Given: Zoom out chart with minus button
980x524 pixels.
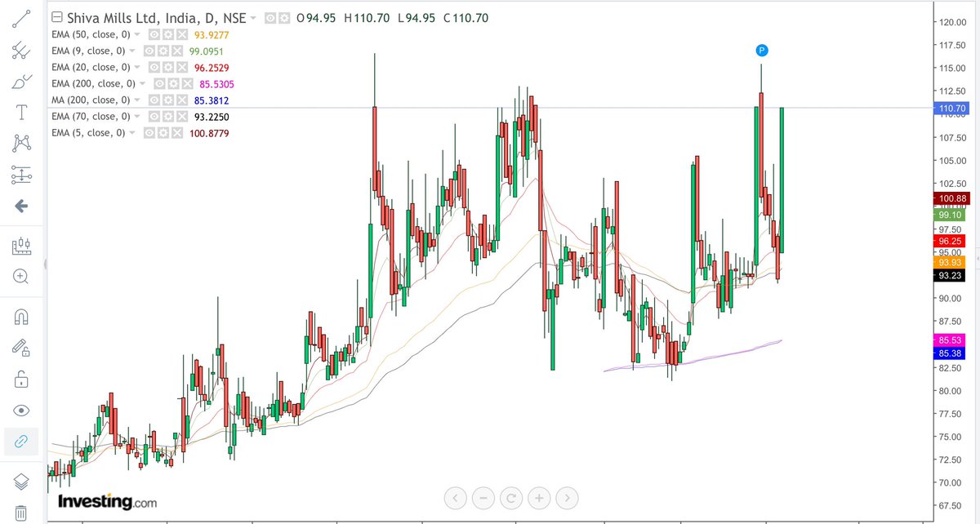Looking at the screenshot, I should pyautogui.click(x=483, y=496).
